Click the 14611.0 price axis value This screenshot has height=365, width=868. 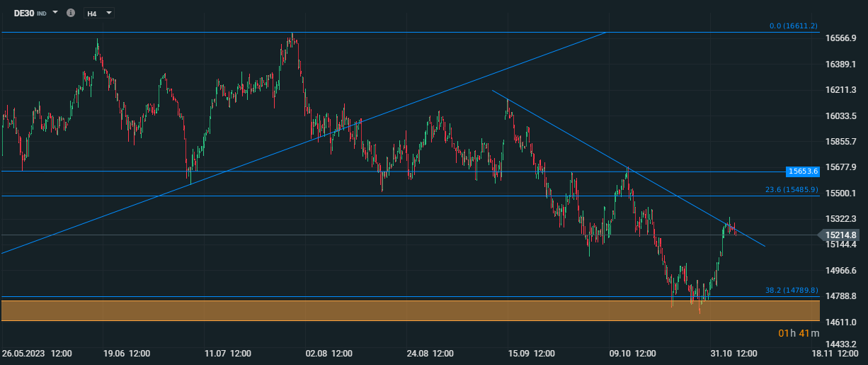tap(841, 322)
